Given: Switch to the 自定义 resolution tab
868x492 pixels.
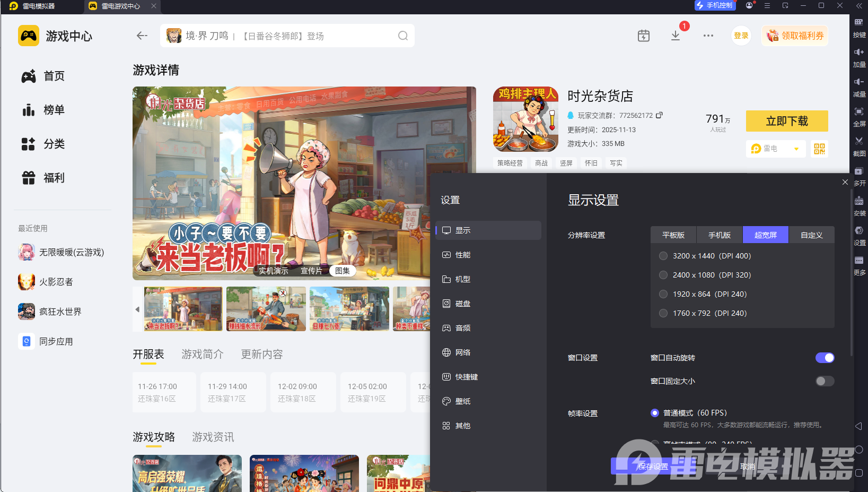Looking at the screenshot, I should 812,235.
